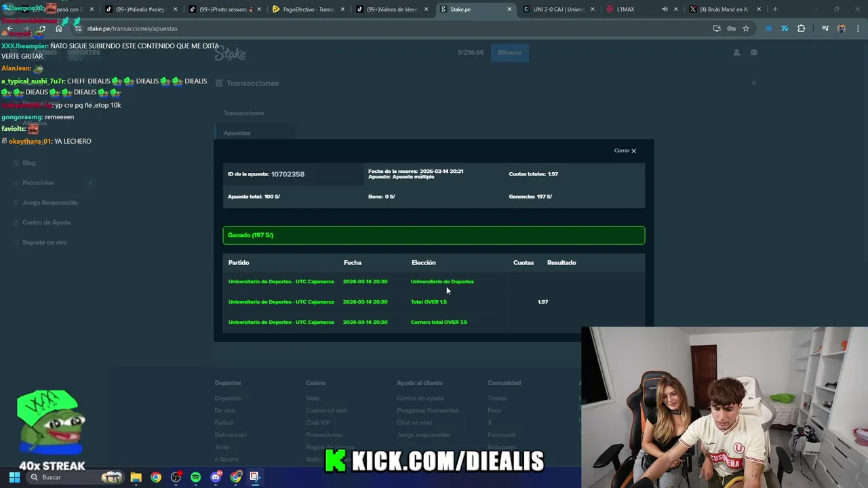Open Juego Responsable in the Stake sidebar
Image resolution: width=868 pixels, height=488 pixels.
[x=50, y=203]
